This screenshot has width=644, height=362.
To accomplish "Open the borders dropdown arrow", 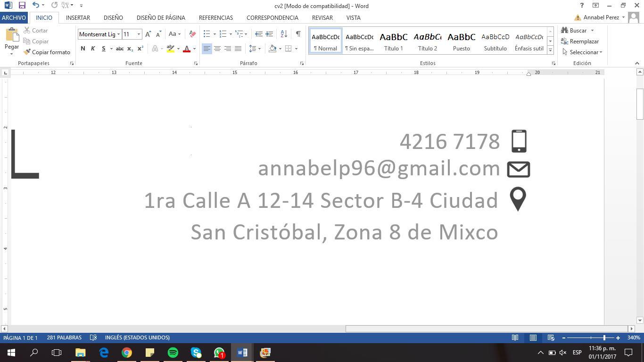I will 296,49.
